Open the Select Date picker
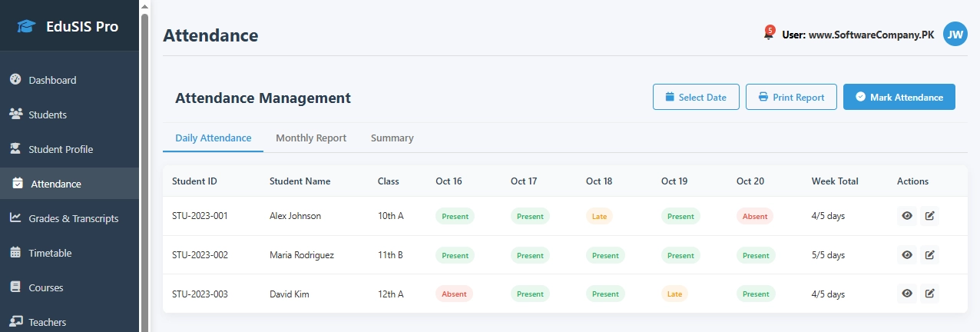Viewport: 980px width, 332px height. 696,97
